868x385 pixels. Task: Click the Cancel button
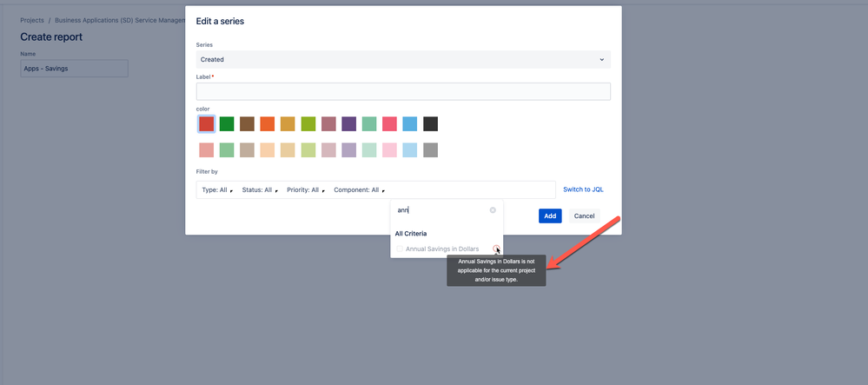tap(584, 216)
